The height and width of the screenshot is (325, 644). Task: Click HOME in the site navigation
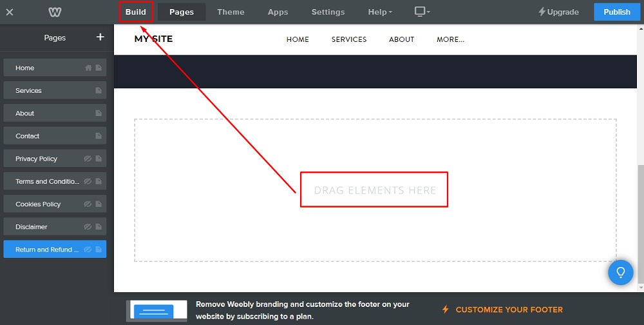coord(298,39)
